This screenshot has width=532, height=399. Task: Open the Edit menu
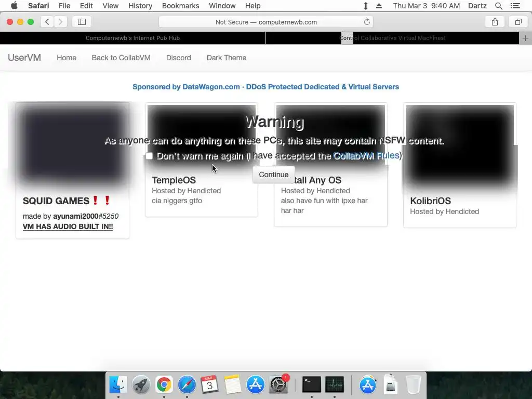tap(86, 6)
